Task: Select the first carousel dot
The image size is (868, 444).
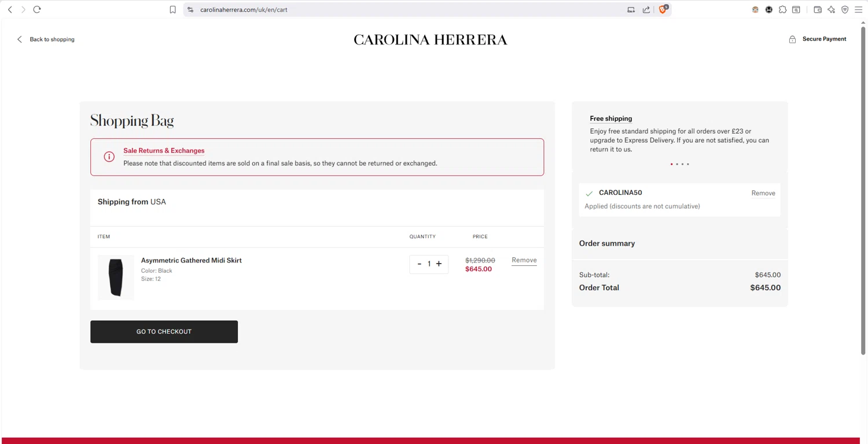Action: 671,164
